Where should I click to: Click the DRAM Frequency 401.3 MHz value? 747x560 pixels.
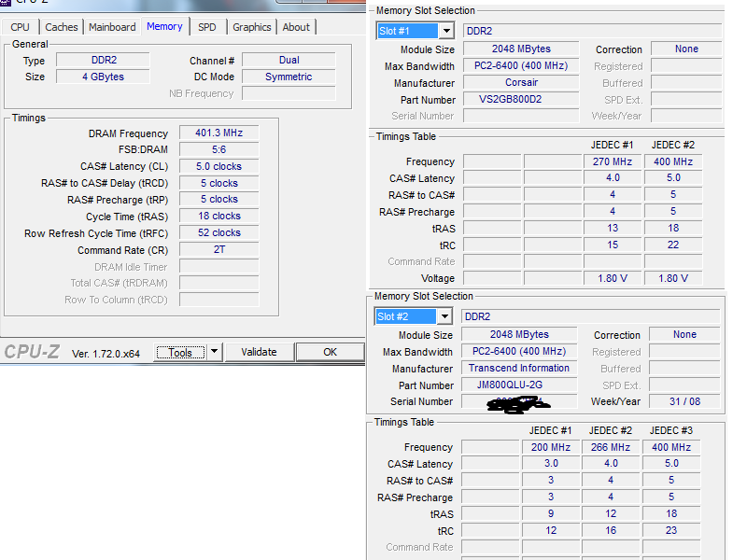point(219,133)
